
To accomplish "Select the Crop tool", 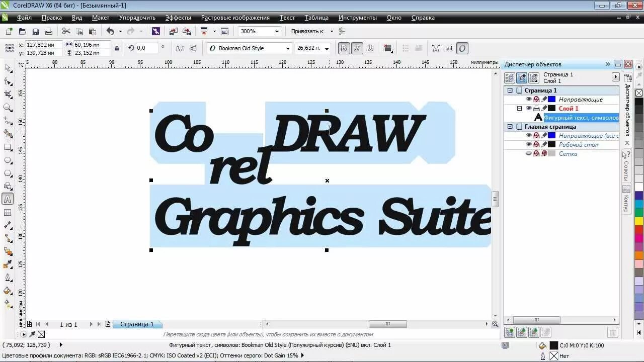I will coord(8,94).
